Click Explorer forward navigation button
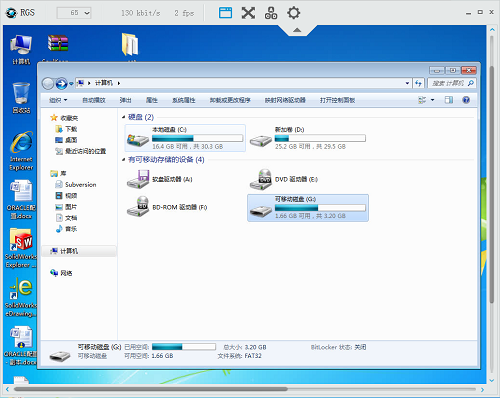Viewport: 500px width, 398px height. pyautogui.click(x=61, y=83)
